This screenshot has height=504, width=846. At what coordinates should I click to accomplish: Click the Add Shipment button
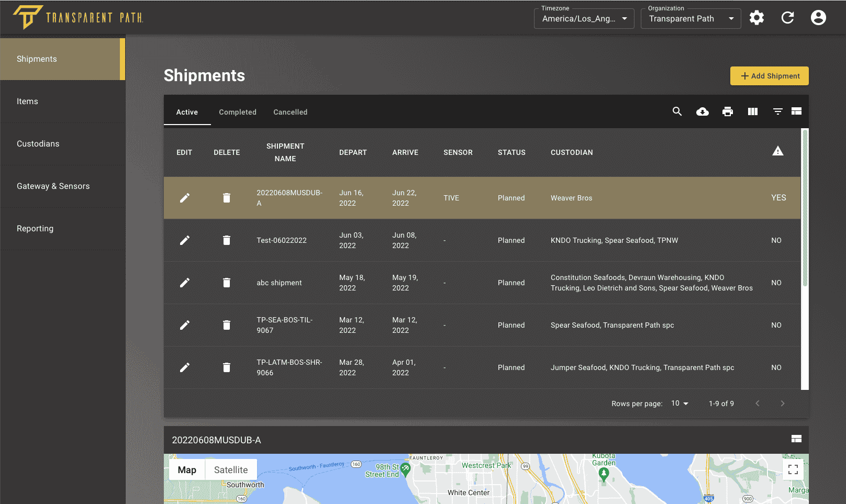769,76
